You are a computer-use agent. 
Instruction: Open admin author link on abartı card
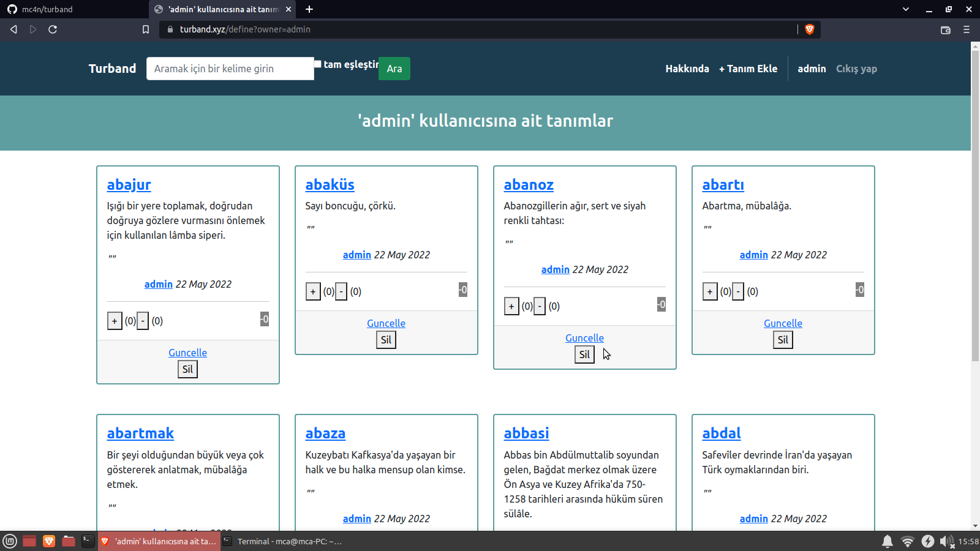pos(754,255)
